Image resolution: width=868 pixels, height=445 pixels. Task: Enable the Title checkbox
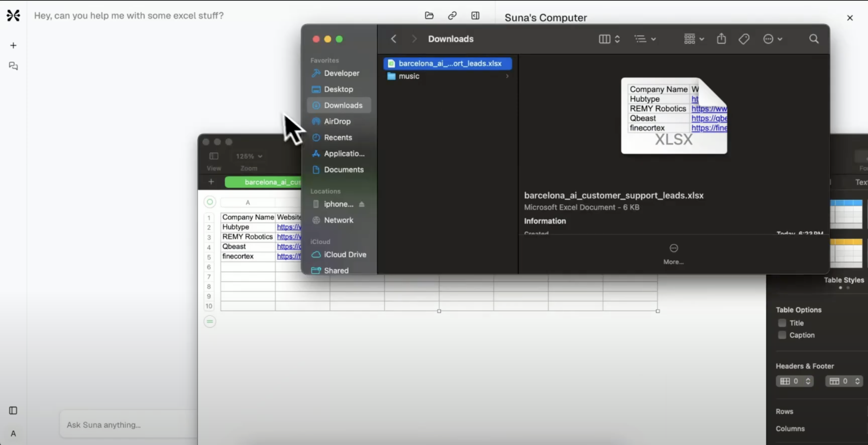point(782,323)
